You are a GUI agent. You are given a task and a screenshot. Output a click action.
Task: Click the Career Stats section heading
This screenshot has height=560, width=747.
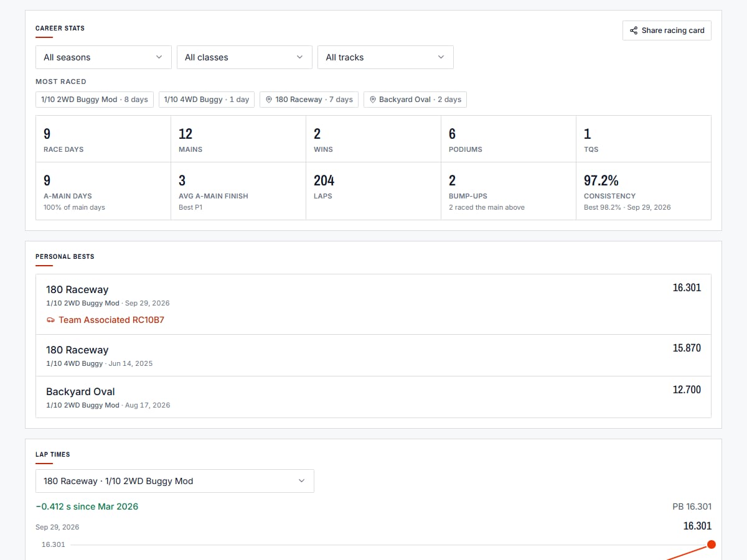(60, 28)
